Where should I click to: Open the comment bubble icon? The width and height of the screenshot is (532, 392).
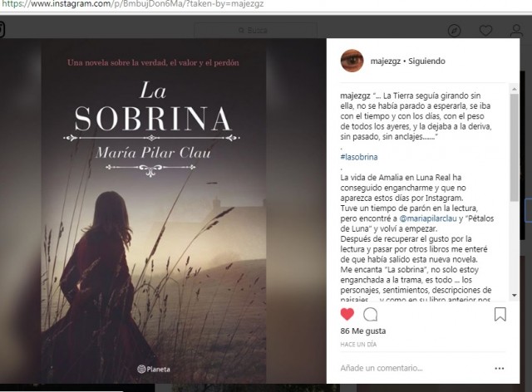coord(370,315)
